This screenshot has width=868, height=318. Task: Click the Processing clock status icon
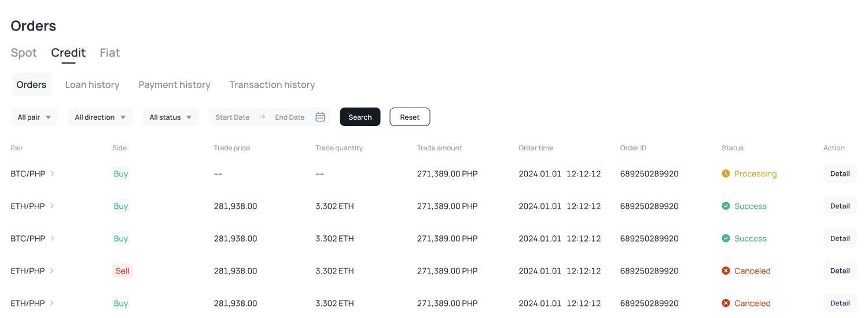[x=726, y=173]
